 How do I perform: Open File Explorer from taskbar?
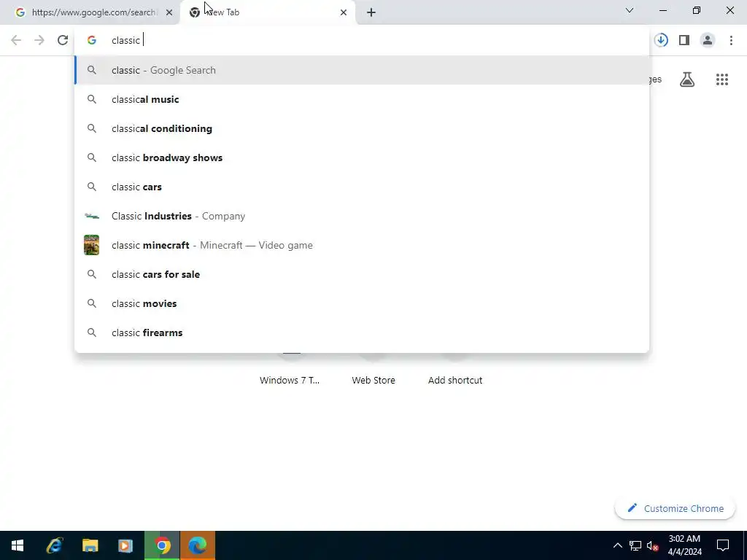(x=90, y=545)
